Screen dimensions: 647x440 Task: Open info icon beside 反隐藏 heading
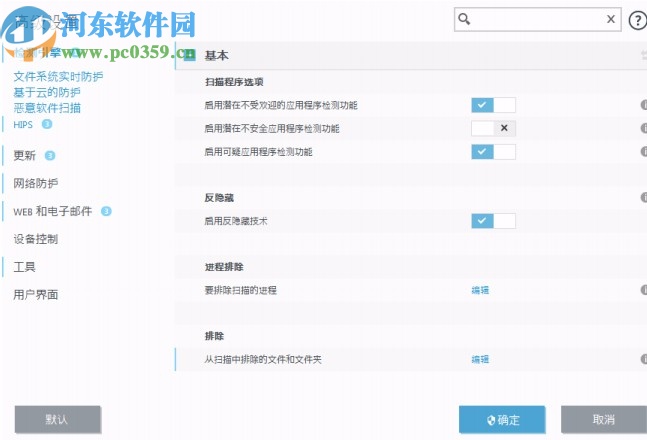tap(644, 197)
